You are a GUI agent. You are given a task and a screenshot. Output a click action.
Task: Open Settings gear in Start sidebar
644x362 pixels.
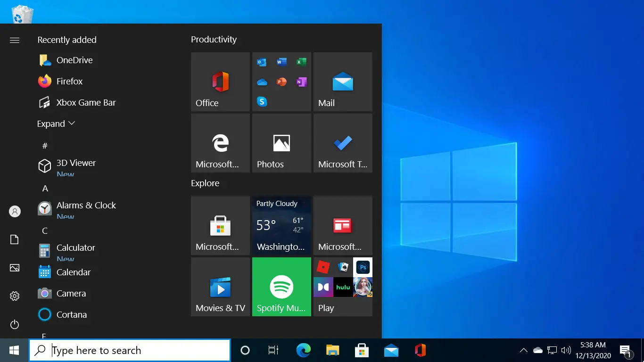15,296
